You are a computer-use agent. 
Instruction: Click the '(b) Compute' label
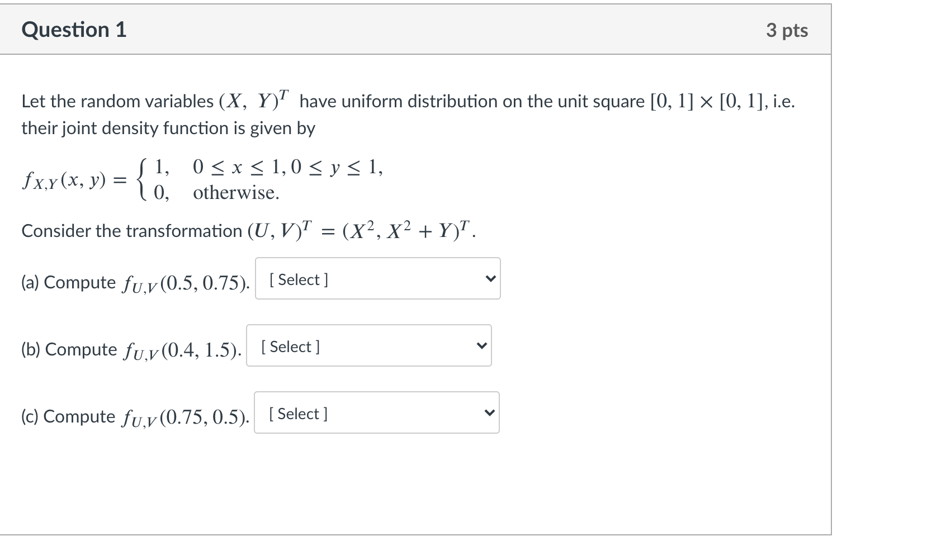click(69, 350)
